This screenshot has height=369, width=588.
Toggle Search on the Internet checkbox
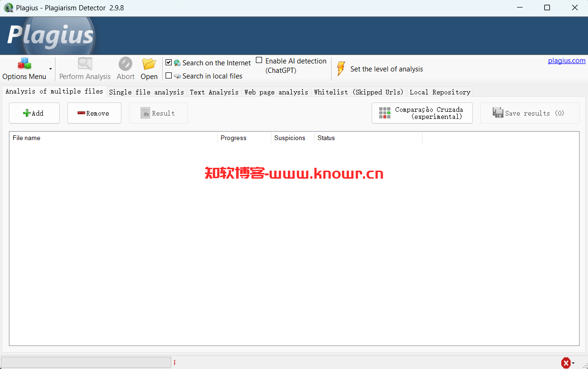click(x=169, y=63)
